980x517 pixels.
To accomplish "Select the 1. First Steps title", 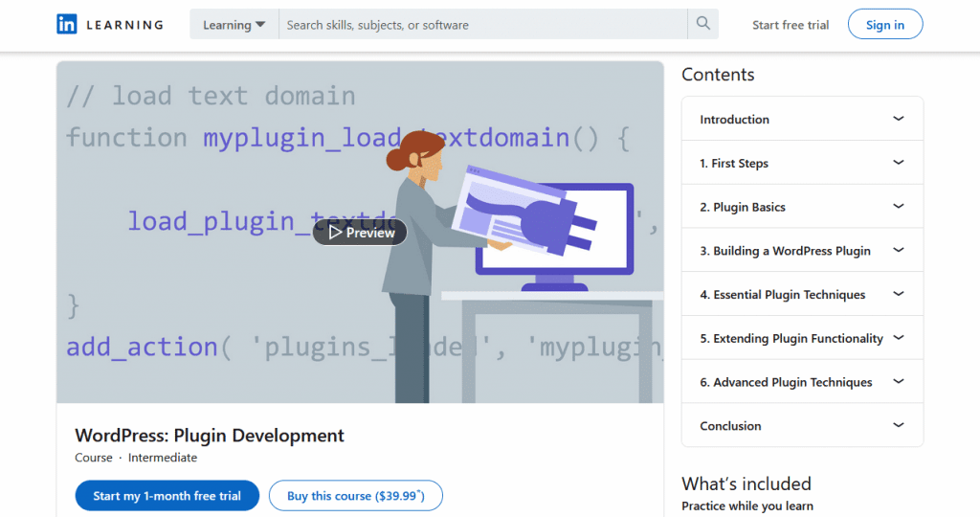I will (x=734, y=163).
